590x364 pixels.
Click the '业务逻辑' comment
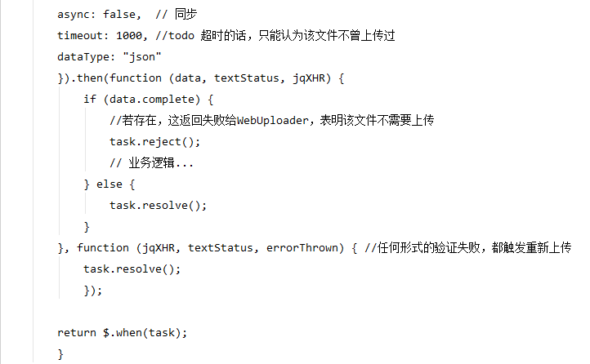tap(151, 163)
